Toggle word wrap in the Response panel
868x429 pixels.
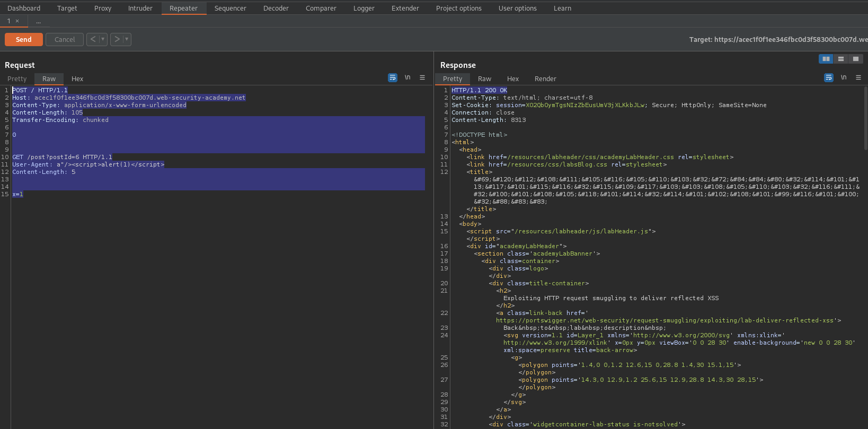click(x=829, y=77)
